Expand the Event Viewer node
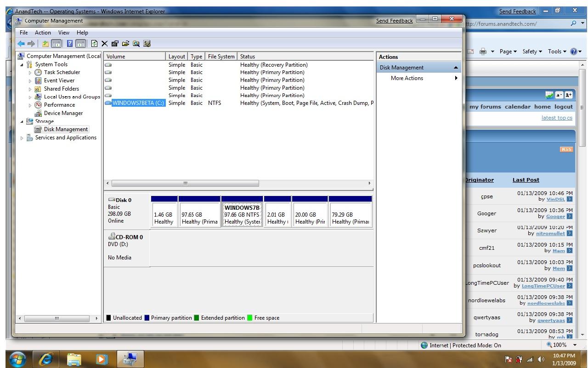The image size is (588, 368). 30,81
